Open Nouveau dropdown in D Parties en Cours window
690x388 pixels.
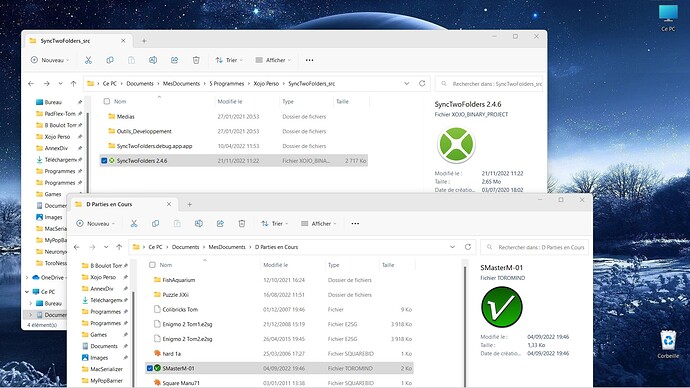(x=95, y=223)
